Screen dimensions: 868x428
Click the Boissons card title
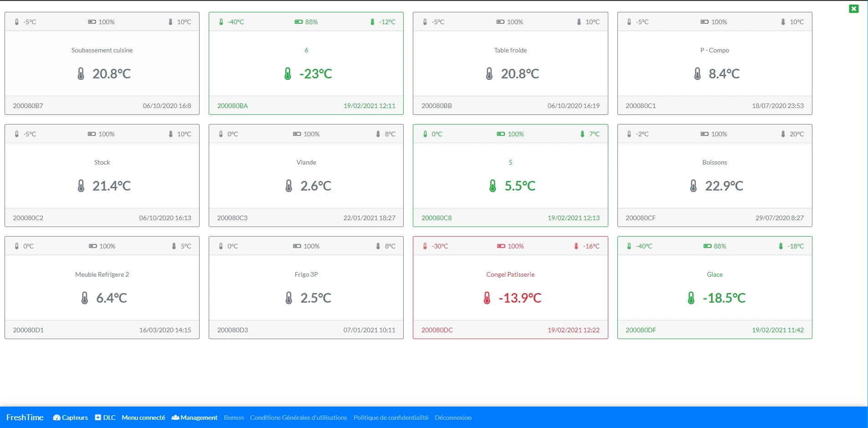(714, 162)
